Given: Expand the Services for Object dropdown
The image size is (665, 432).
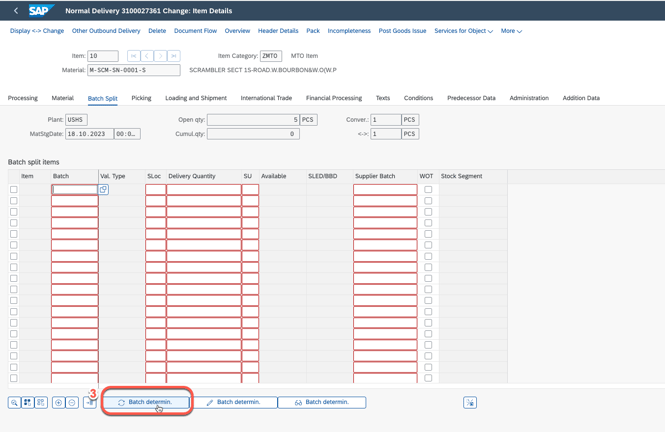Looking at the screenshot, I should tap(463, 31).
